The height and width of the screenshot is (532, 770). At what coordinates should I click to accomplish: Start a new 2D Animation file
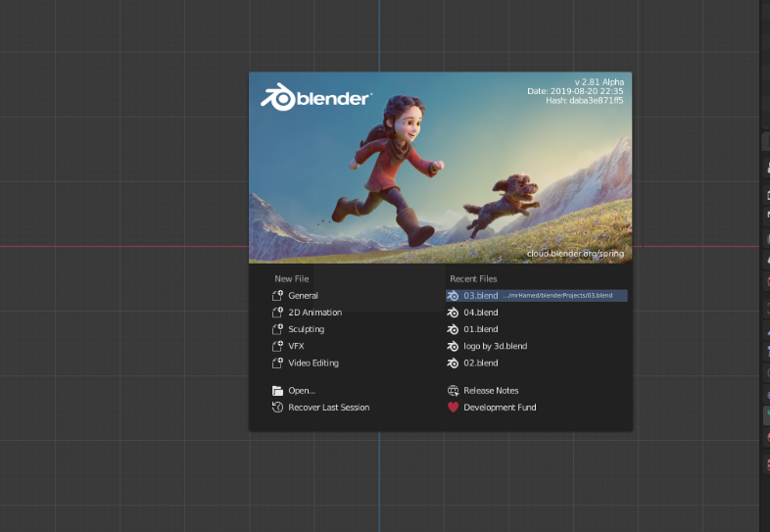(307, 313)
